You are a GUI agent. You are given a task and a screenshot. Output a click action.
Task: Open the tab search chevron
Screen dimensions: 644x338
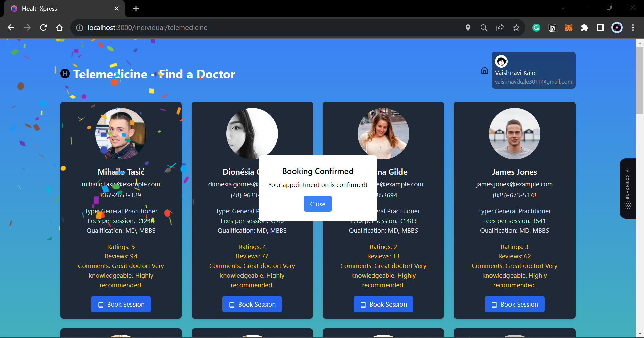(563, 7)
